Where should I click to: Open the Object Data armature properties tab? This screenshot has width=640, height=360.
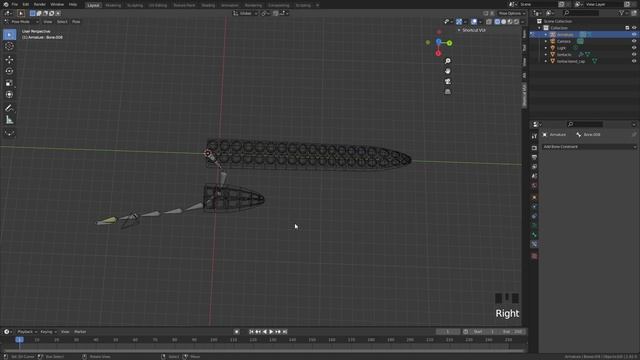tap(534, 225)
